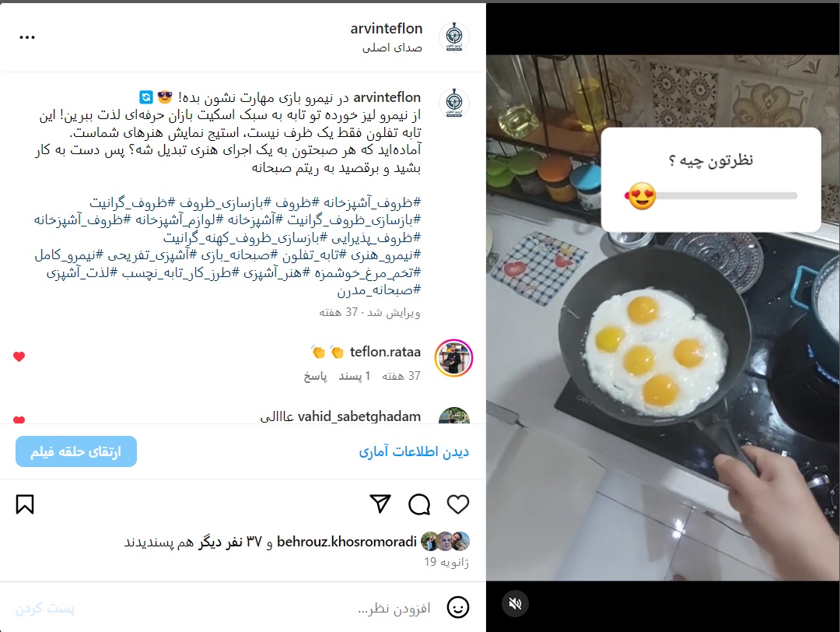The image size is (840, 632).
Task: Save the post with the bookmark icon
Action: [25, 504]
